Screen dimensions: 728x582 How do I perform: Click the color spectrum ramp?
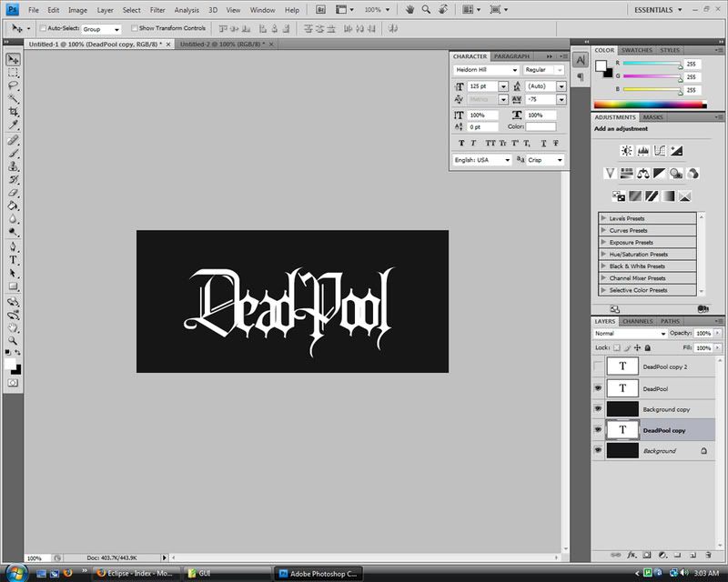(650, 105)
